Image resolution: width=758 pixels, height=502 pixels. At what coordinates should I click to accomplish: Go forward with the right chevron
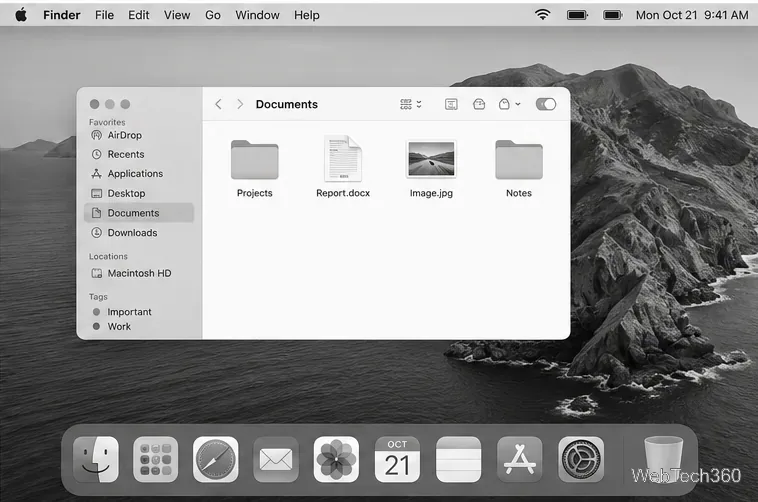240,104
